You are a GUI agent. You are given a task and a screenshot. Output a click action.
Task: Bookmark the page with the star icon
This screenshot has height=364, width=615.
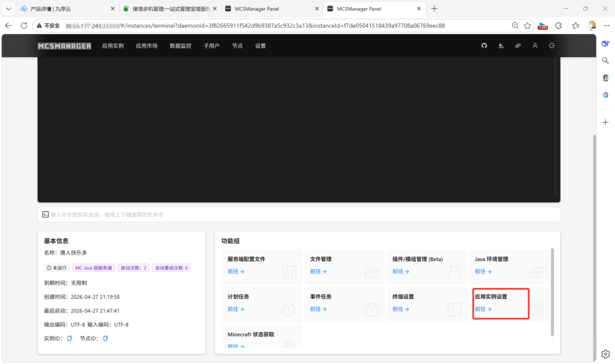pyautogui.click(x=527, y=26)
